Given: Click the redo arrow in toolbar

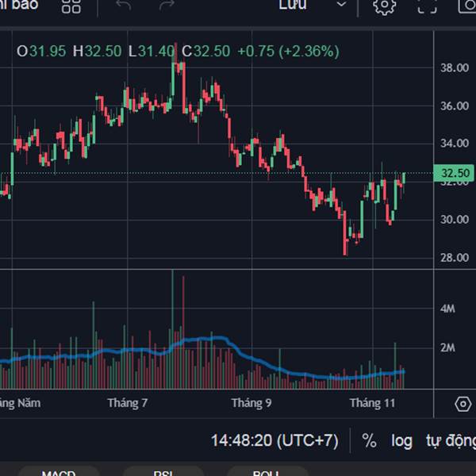Looking at the screenshot, I should coord(167,6).
